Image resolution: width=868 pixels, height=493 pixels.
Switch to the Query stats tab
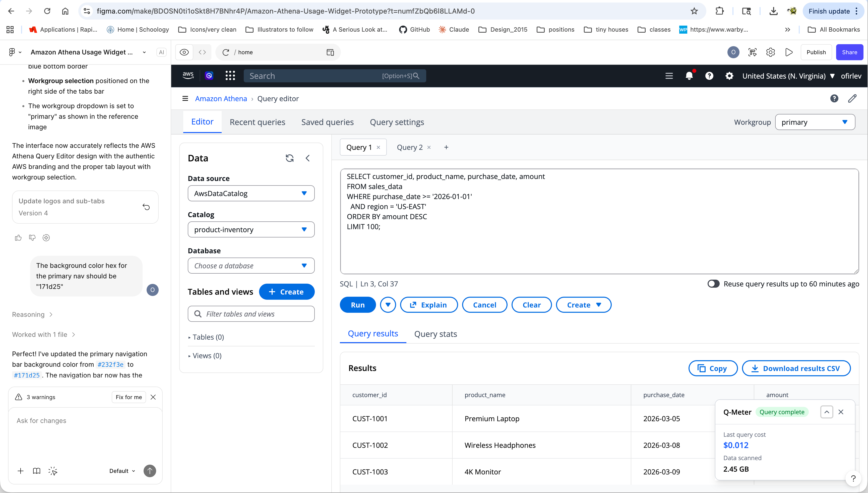(436, 334)
